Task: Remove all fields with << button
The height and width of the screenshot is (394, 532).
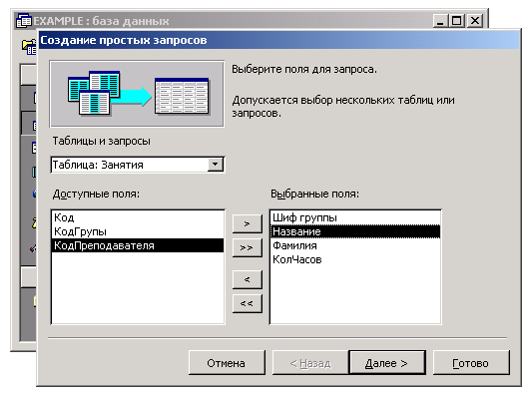Action: tap(247, 303)
